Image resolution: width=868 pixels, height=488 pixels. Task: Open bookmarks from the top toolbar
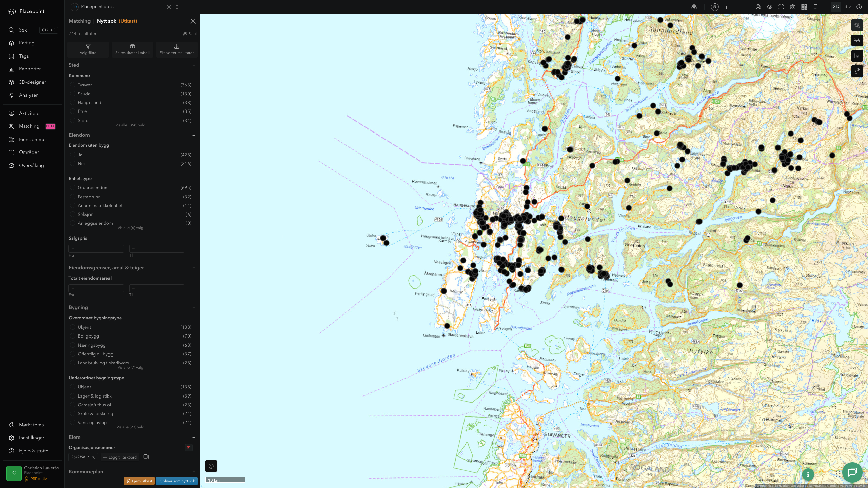coord(815,7)
